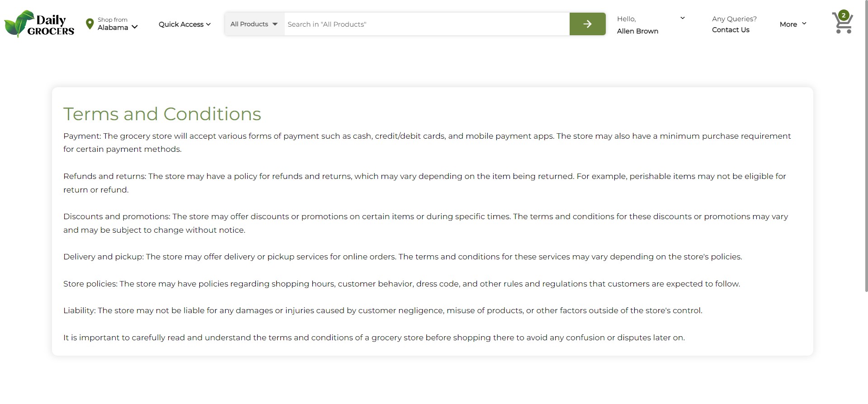Viewport: 868px width, 404px height.
Task: Open the All Products category dropdown
Action: pyautogui.click(x=254, y=24)
